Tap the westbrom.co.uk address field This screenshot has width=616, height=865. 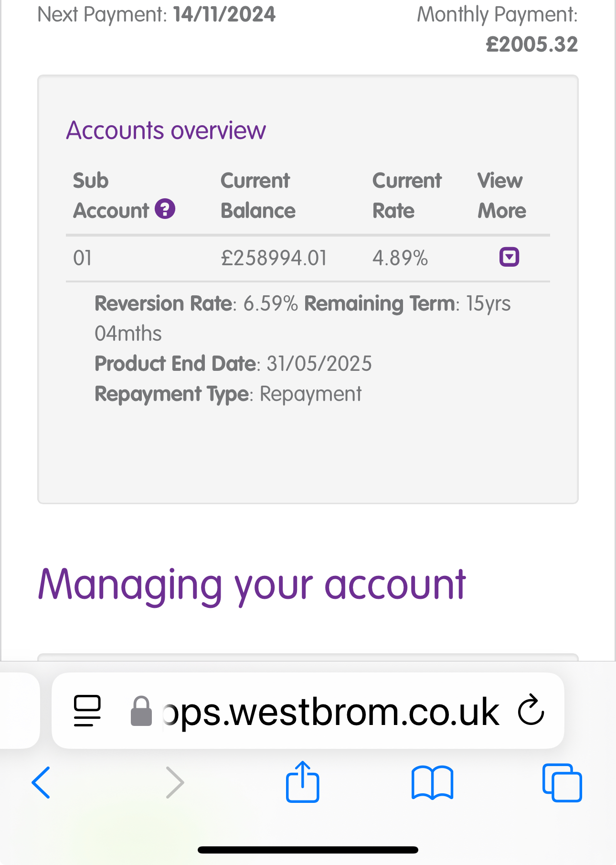(308, 711)
